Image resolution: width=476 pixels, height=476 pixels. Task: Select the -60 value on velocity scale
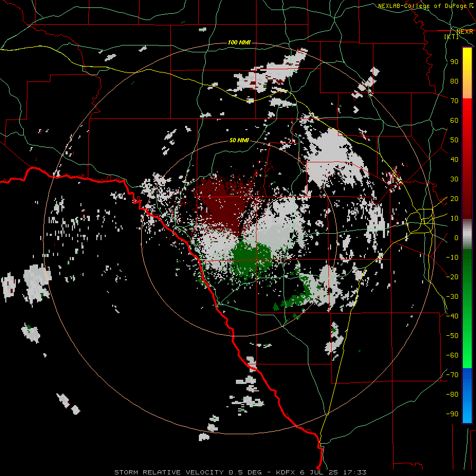452,355
